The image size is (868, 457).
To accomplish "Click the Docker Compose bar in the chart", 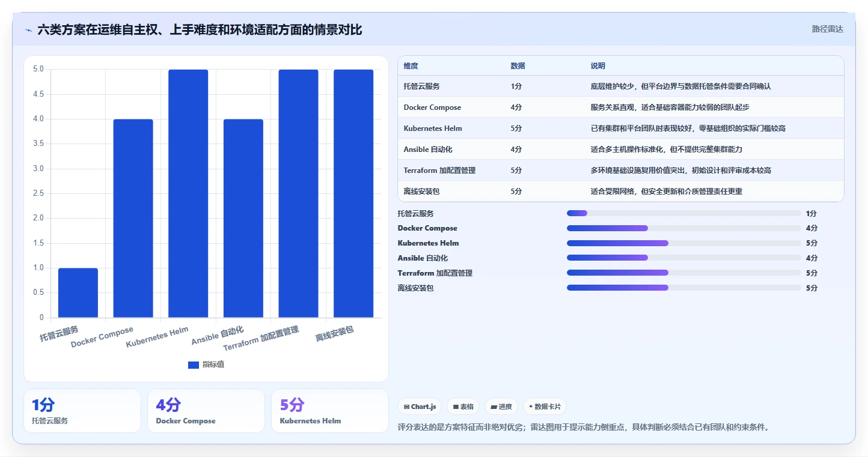I will click(x=133, y=218).
